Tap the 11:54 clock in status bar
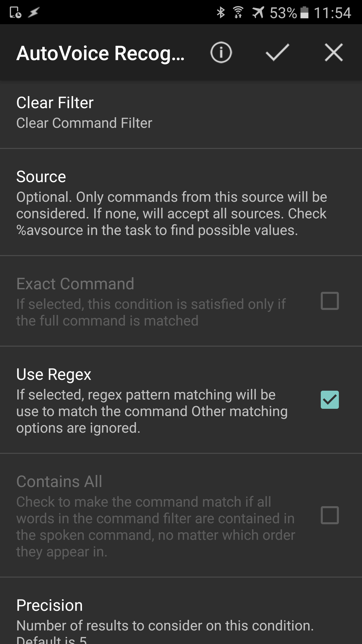 point(332,13)
